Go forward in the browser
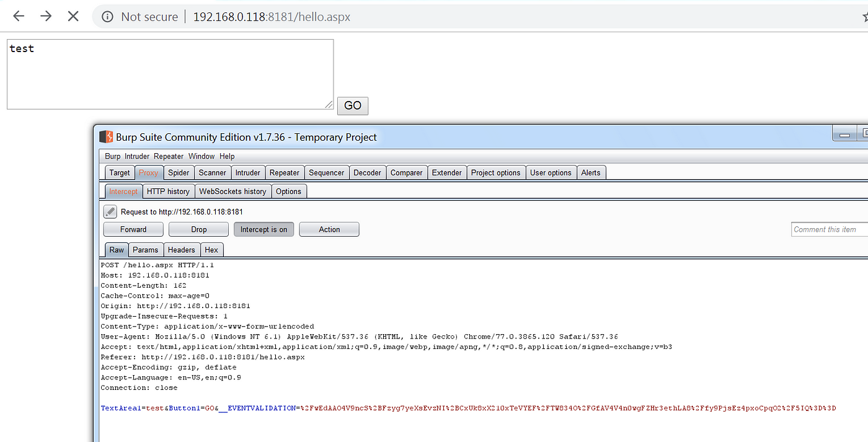868x442 pixels. [x=46, y=17]
